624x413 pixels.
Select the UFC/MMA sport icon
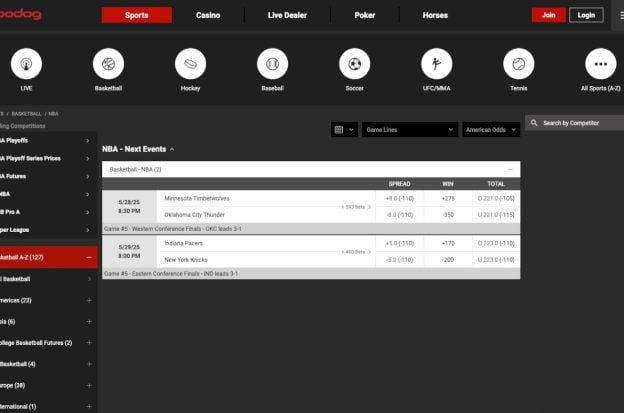pyautogui.click(x=436, y=65)
